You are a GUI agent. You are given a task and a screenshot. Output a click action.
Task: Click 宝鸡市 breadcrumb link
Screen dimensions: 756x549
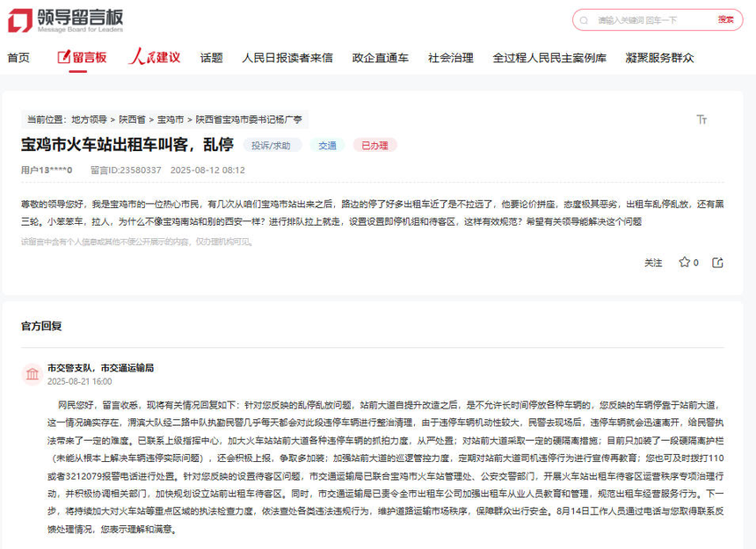171,119
